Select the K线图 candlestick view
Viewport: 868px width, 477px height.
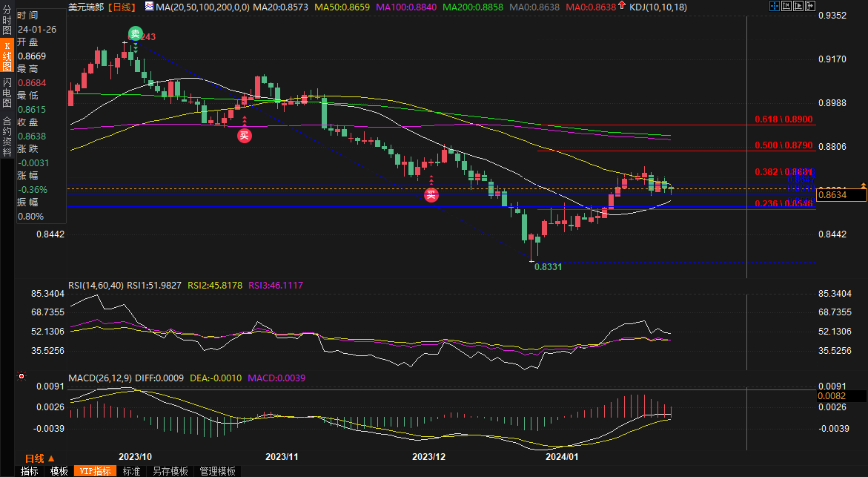(x=7, y=56)
